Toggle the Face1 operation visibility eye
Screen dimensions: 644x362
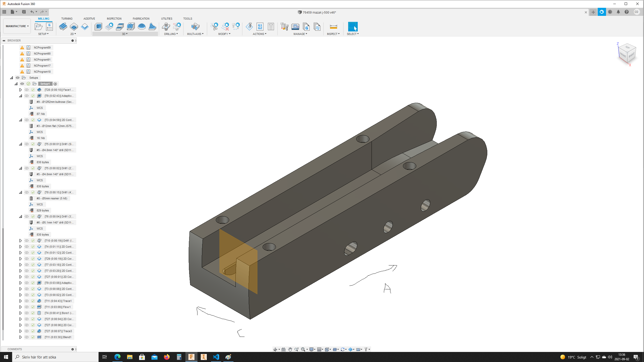27,90
